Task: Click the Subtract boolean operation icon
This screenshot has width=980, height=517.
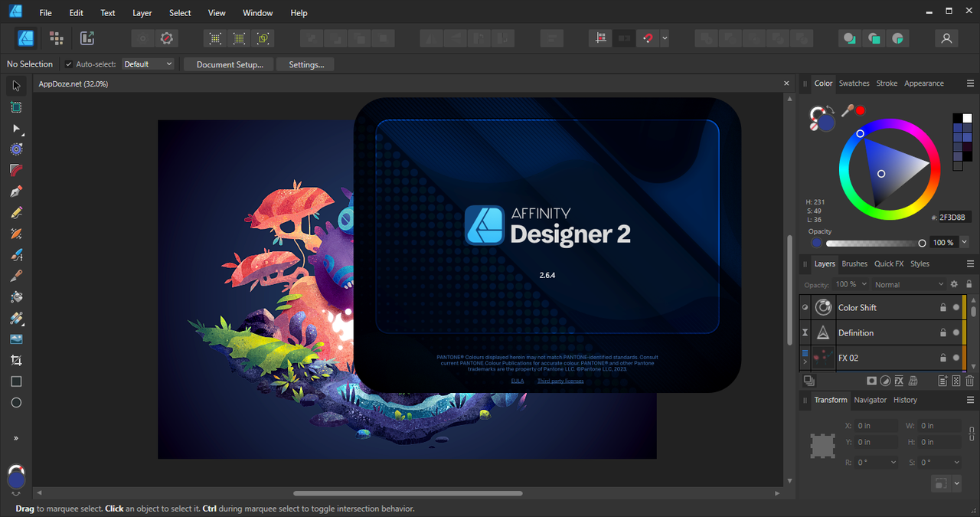Action: click(x=730, y=38)
